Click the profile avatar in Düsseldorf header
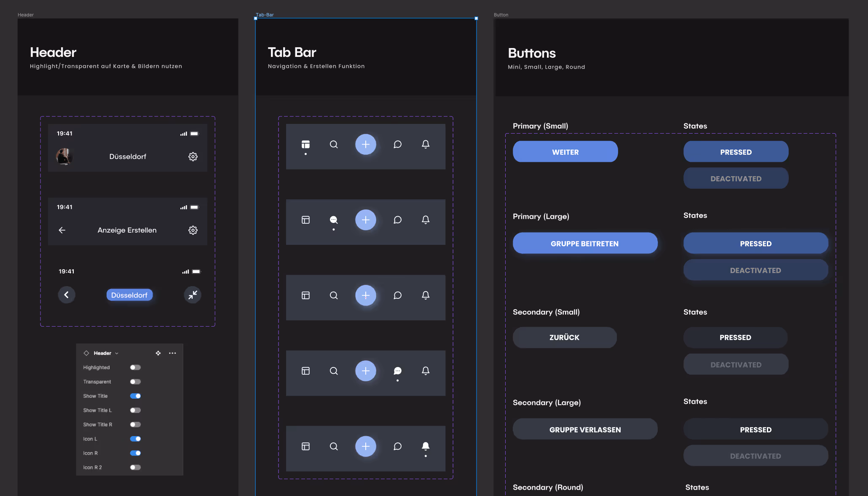Viewport: 868px width, 496px height. tap(64, 156)
